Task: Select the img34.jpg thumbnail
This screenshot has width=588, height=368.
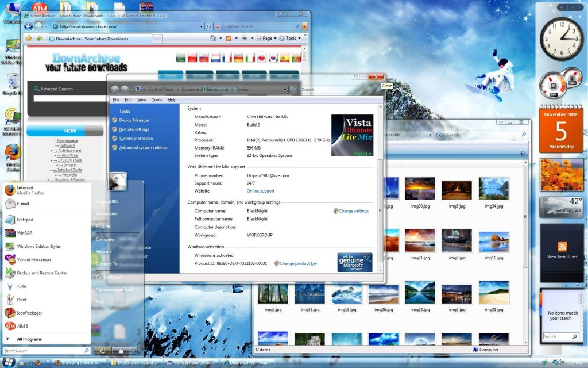Action: pyautogui.click(x=493, y=189)
